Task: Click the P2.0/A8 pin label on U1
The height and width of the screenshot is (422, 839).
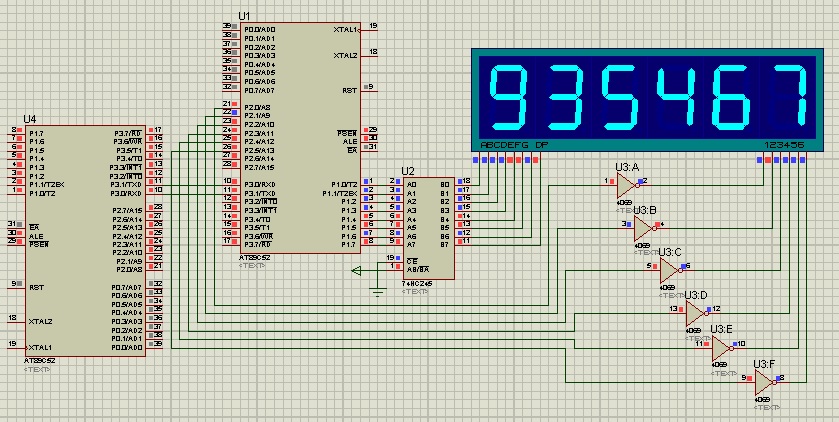Action: (x=257, y=107)
